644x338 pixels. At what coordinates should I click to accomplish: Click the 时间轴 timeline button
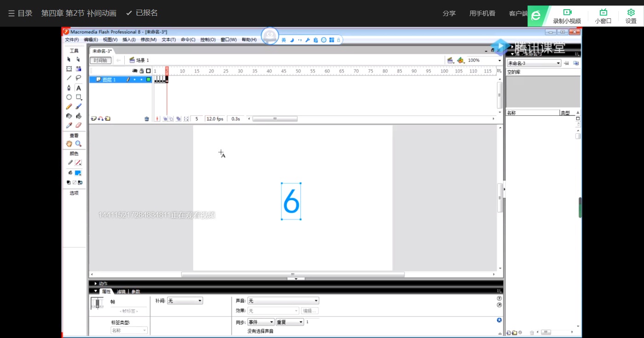click(100, 60)
